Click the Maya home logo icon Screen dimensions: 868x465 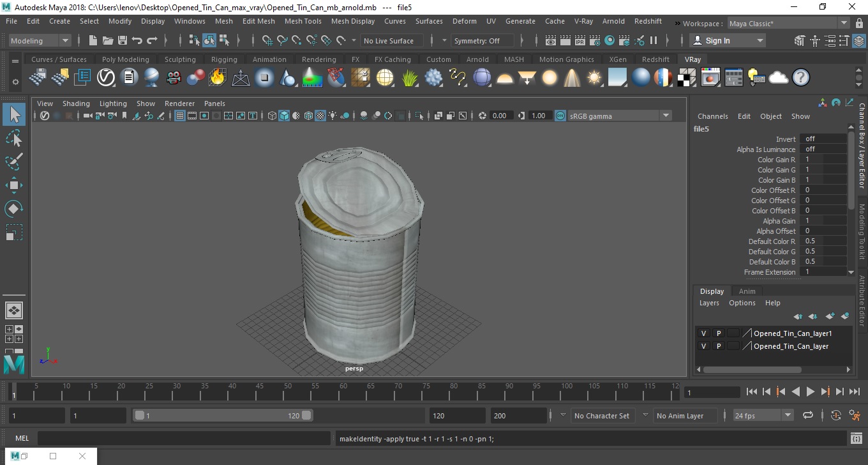coord(14,365)
